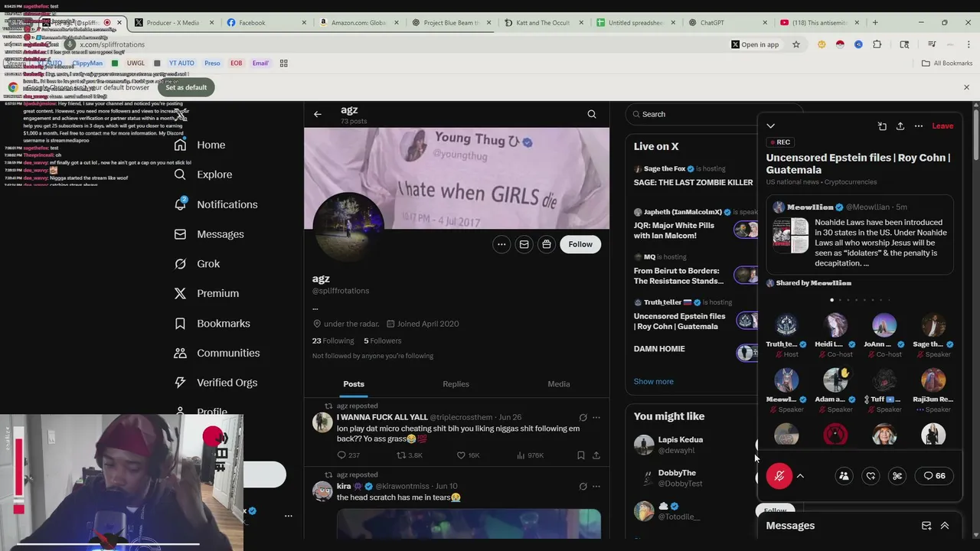Click the Bookmarks ribbon icon in sidebar

(x=180, y=323)
